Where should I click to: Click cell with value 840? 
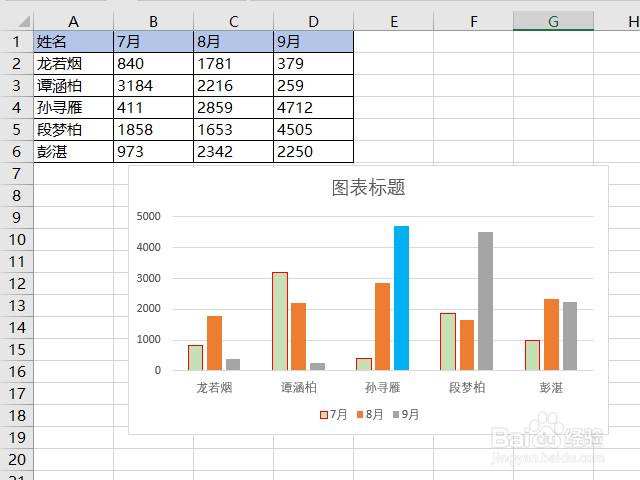click(x=153, y=64)
